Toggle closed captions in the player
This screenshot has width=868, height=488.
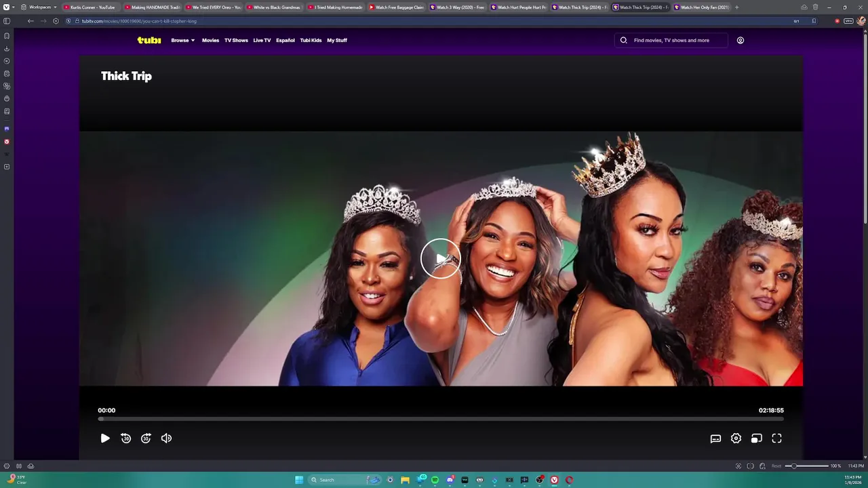pyautogui.click(x=715, y=439)
